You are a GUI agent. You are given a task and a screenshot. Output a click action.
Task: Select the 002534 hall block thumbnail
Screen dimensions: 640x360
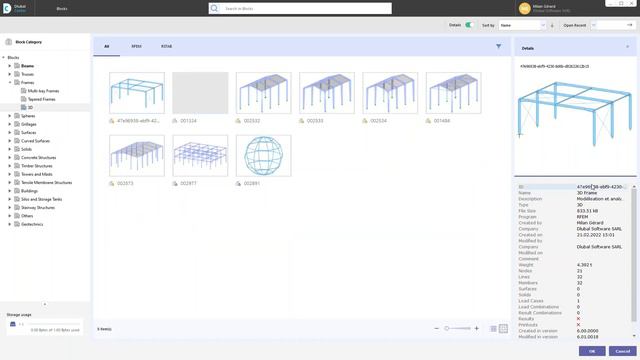tap(390, 93)
